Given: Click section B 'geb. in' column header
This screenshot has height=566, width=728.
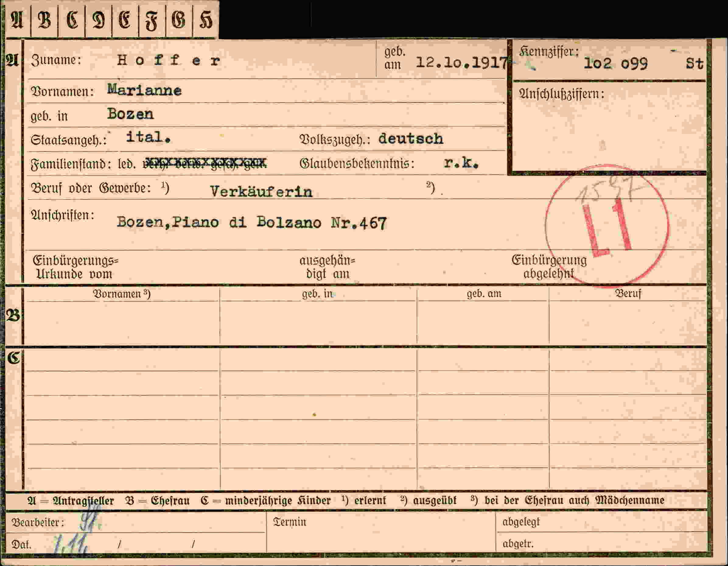Looking at the screenshot, I should point(317,294).
